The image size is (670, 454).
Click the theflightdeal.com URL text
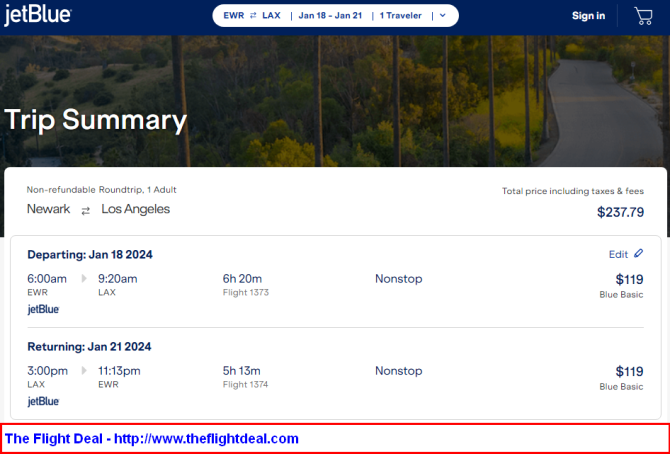(x=206, y=439)
